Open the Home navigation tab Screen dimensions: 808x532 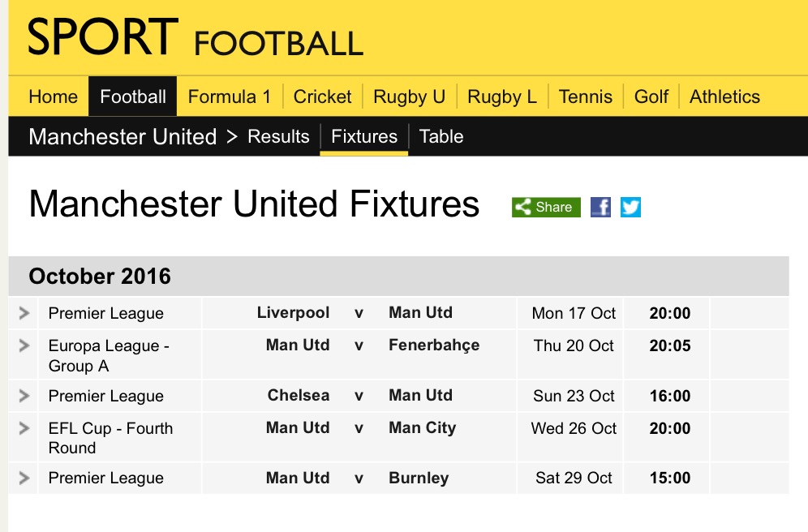53,97
